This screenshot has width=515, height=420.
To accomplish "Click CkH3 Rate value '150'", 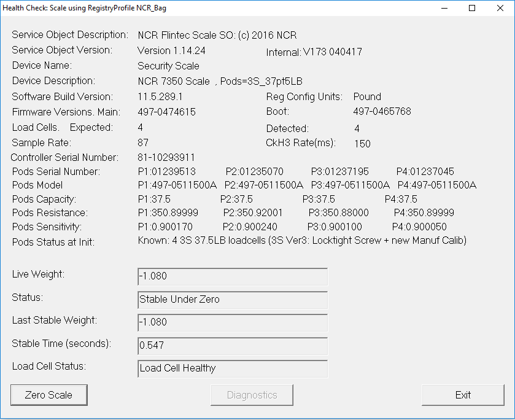I will (x=362, y=144).
